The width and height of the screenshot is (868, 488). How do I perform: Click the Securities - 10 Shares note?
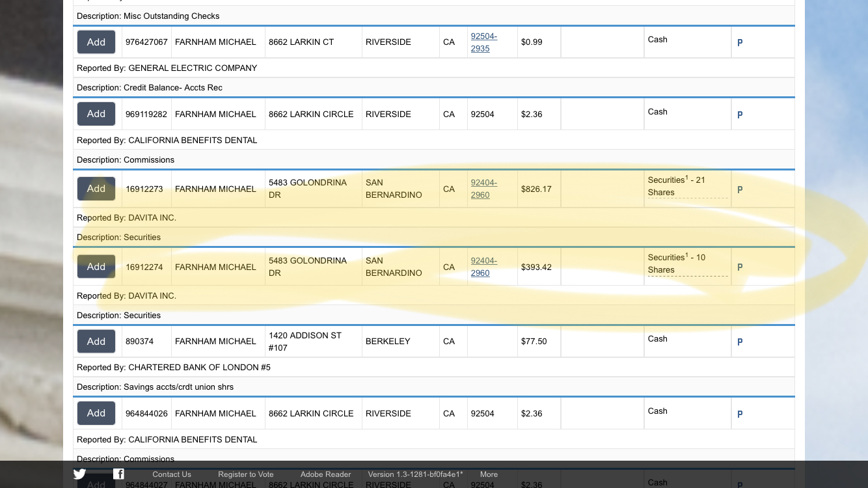coord(687,264)
